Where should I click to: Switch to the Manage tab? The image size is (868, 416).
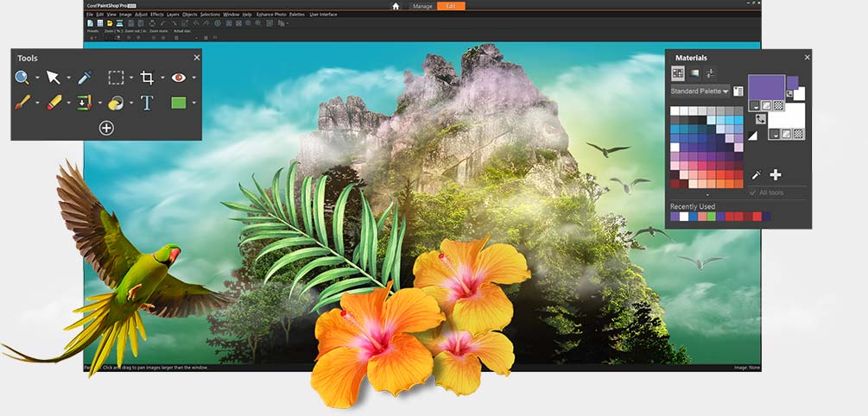pyautogui.click(x=422, y=6)
